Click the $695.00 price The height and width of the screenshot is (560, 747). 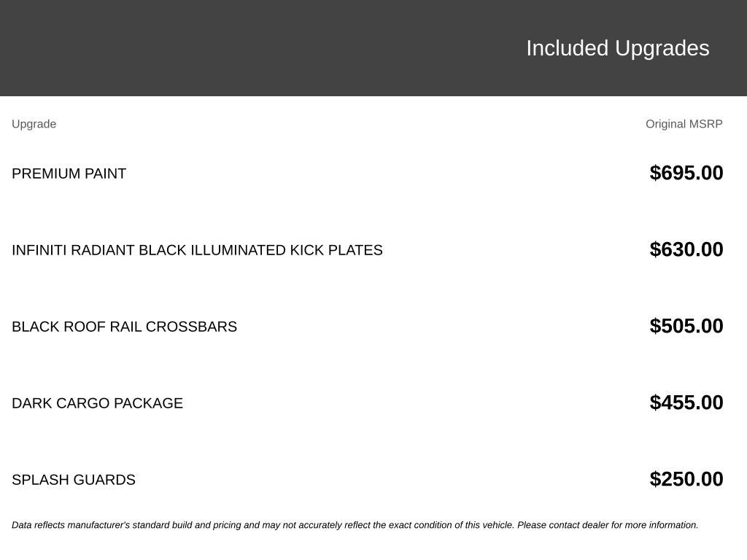(x=686, y=173)
